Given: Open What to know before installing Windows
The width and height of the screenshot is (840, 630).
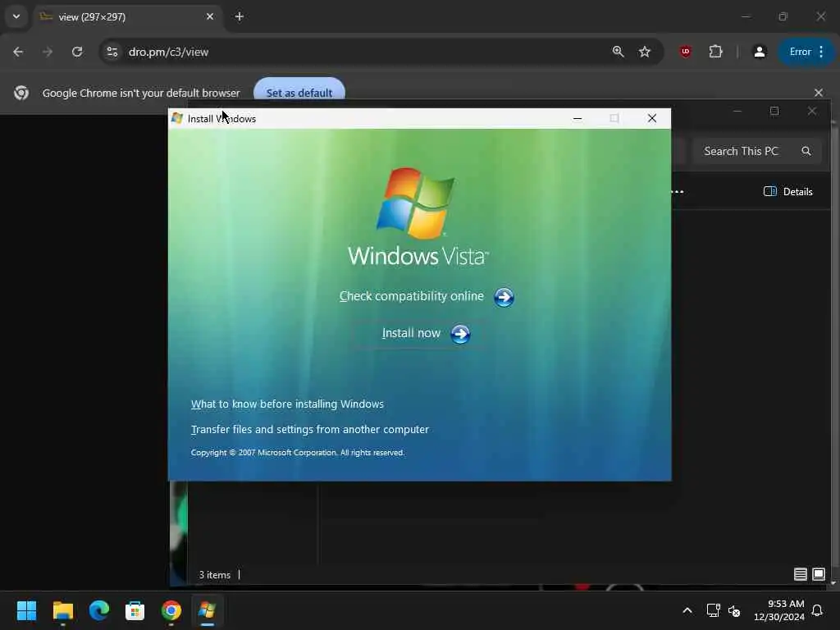Looking at the screenshot, I should [x=287, y=404].
